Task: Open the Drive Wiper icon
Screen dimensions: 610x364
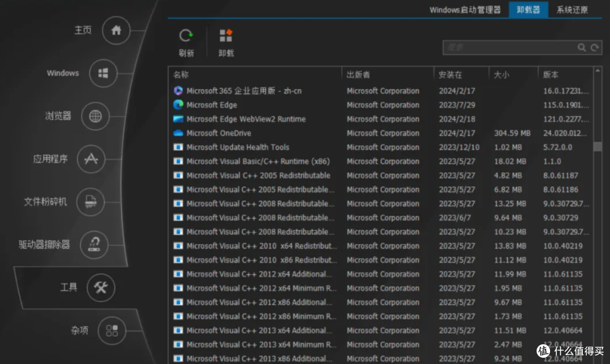Action: point(94,244)
